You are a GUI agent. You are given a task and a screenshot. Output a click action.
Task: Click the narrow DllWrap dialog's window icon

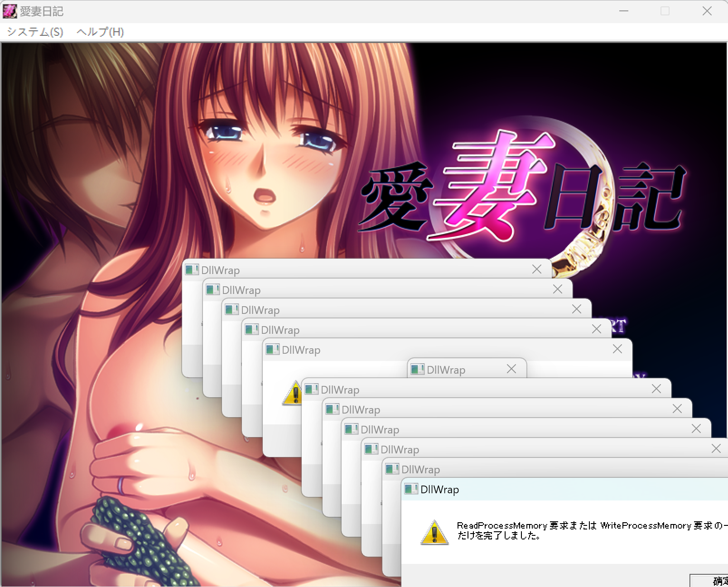(417, 370)
